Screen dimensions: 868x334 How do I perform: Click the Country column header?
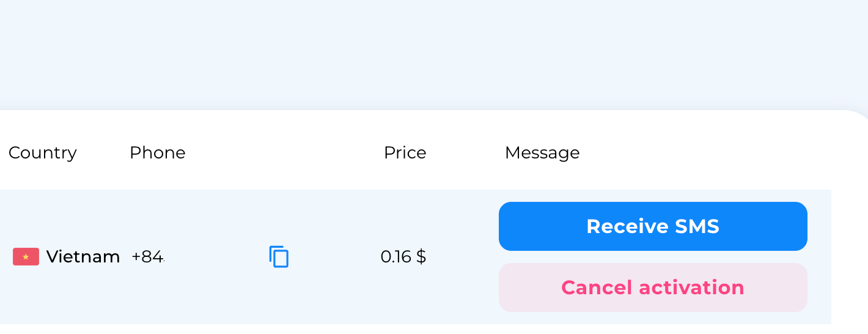tap(43, 152)
